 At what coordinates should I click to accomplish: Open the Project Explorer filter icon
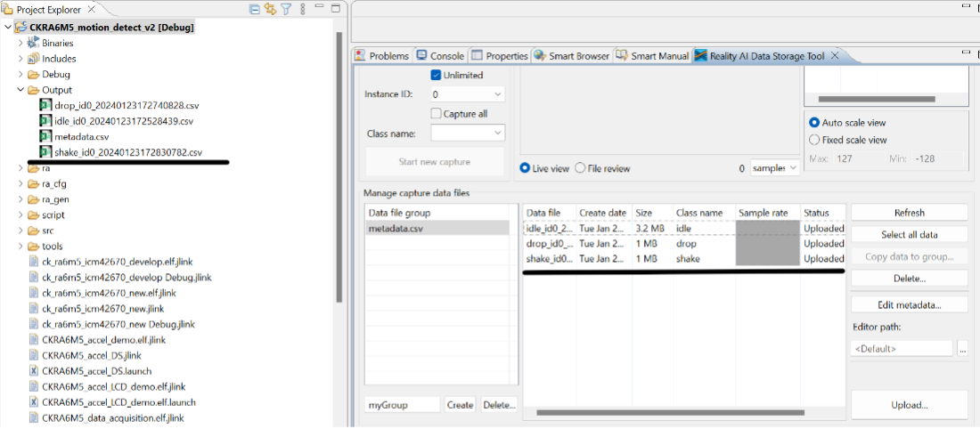(286, 10)
